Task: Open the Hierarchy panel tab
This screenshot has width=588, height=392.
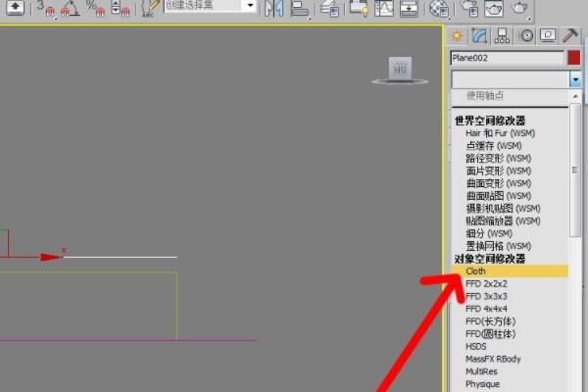Action: point(503,36)
